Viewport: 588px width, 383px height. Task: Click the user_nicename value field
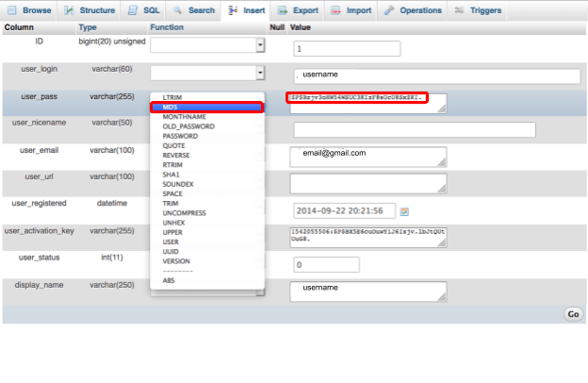point(415,129)
